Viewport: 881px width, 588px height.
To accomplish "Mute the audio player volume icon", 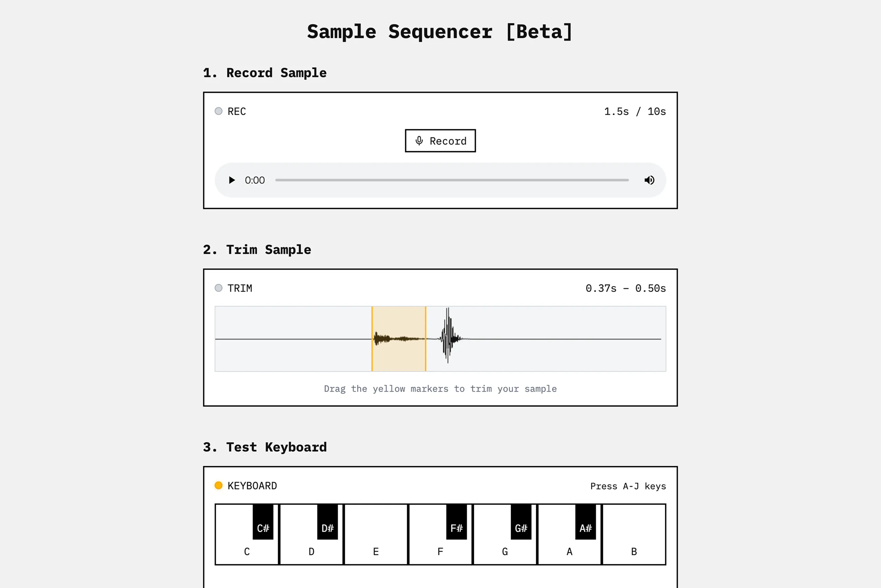I will [x=649, y=180].
